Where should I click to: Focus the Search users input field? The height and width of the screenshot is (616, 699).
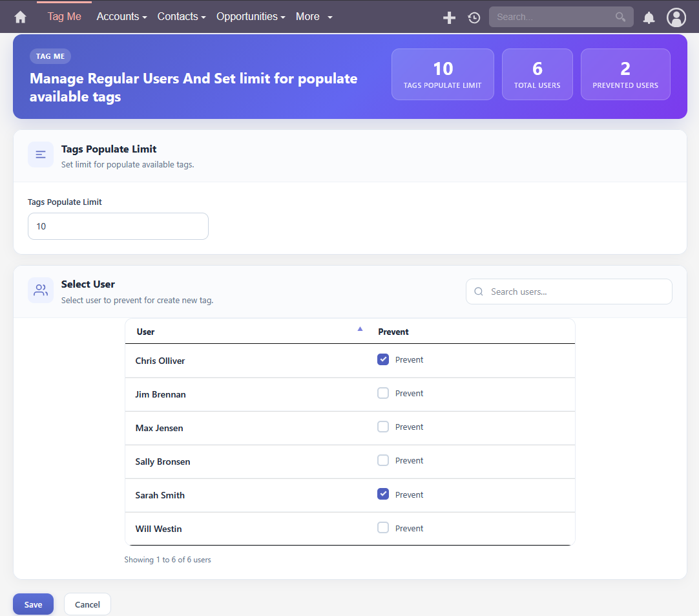coord(569,292)
